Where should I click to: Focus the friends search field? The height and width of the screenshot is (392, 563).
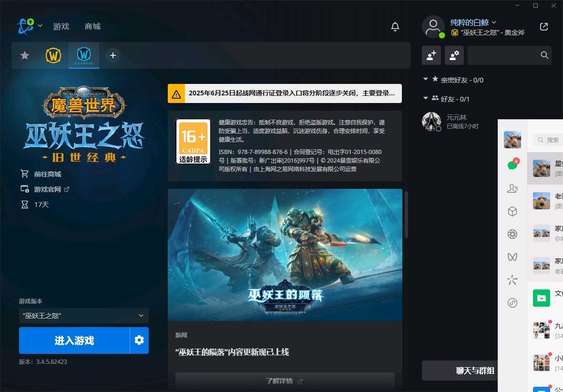tap(509, 55)
